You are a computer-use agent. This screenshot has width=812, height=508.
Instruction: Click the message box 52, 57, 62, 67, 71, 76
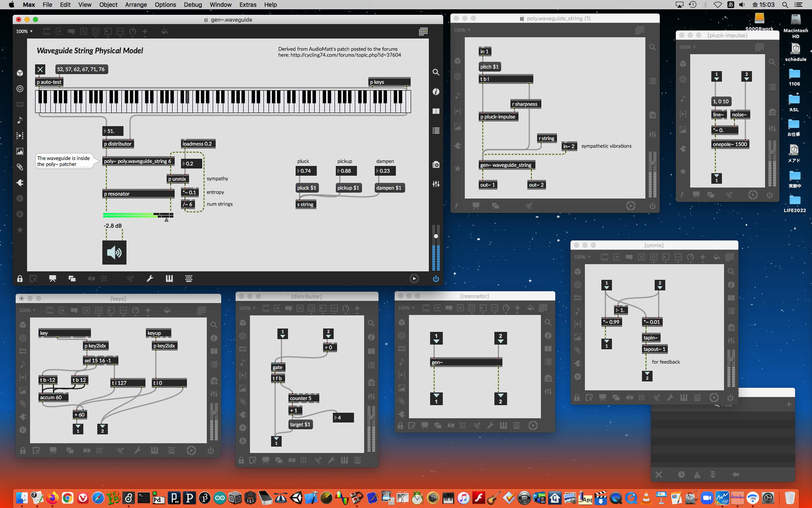coord(81,69)
